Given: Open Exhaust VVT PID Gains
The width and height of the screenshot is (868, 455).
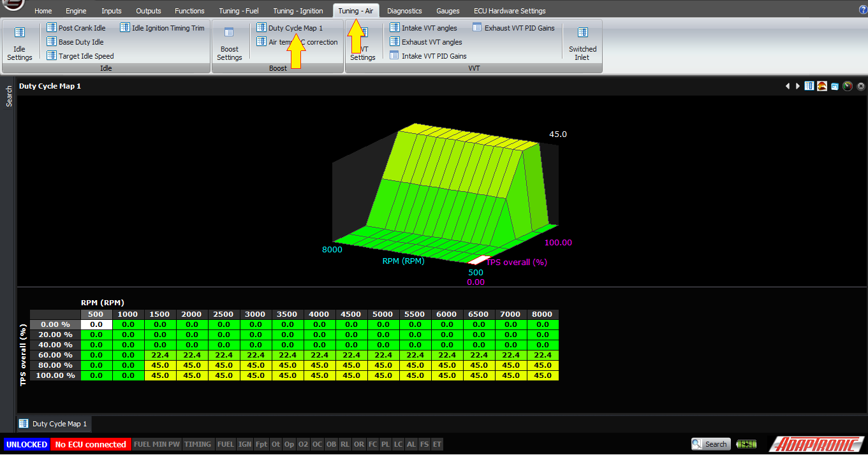Looking at the screenshot, I should 514,28.
